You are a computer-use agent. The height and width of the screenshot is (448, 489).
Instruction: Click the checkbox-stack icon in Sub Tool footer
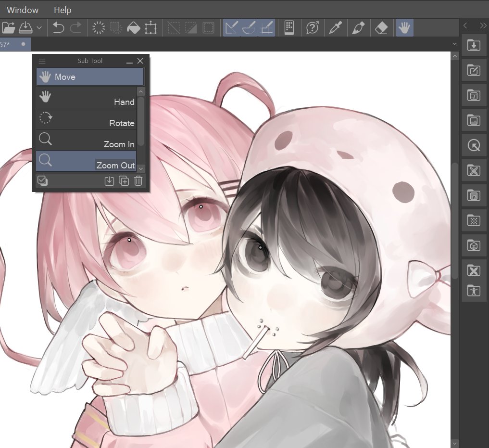tap(42, 181)
